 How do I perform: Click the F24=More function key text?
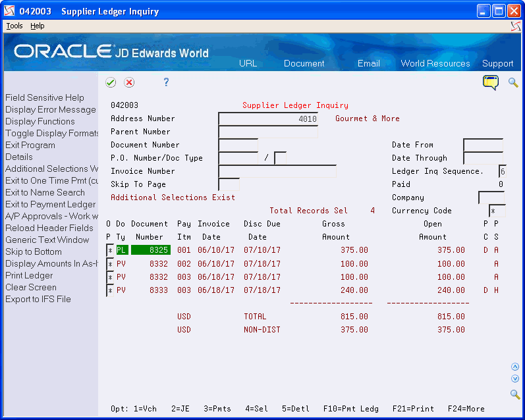coord(466,409)
